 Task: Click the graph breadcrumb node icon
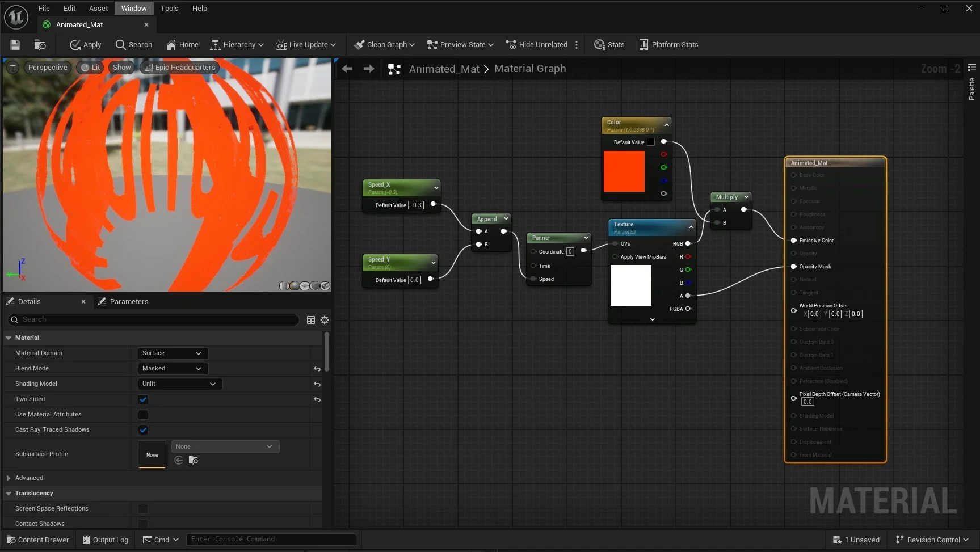[x=394, y=69]
